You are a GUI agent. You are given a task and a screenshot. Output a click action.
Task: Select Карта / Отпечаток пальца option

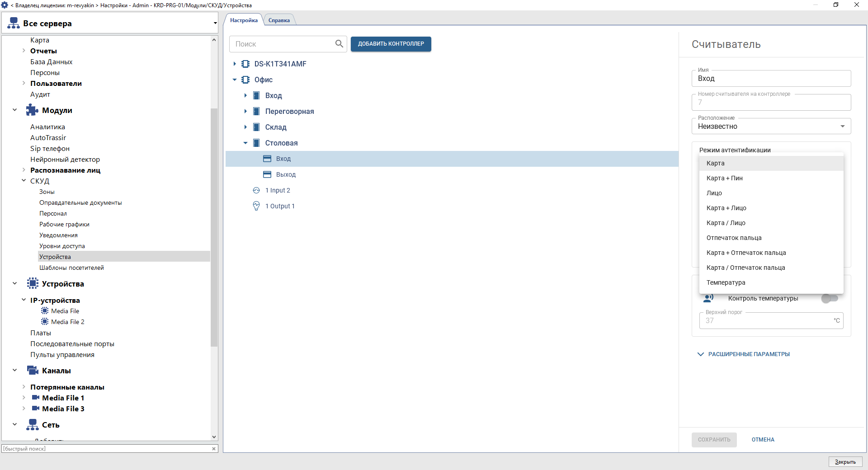pos(771,268)
